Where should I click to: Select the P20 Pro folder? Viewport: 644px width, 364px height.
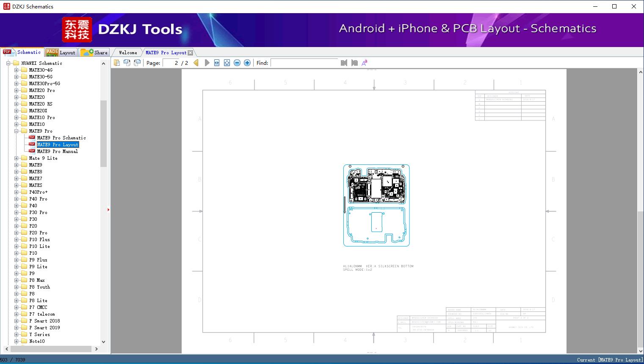38,233
